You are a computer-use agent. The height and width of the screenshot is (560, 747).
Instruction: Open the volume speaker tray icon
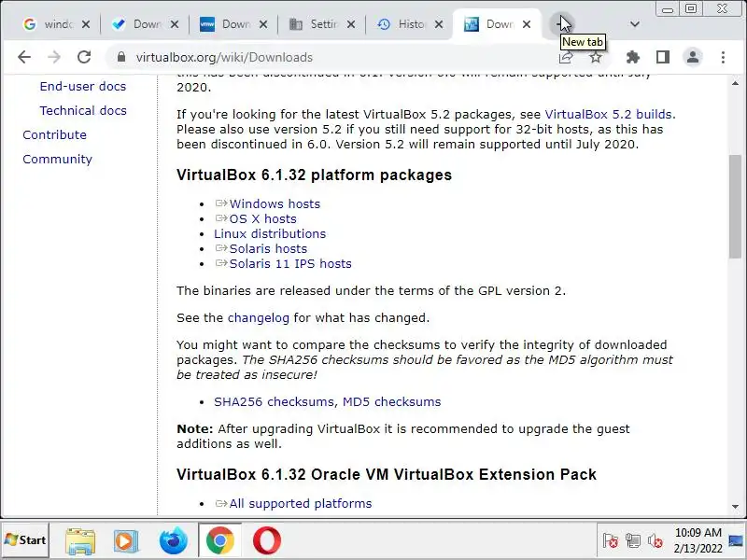click(655, 541)
